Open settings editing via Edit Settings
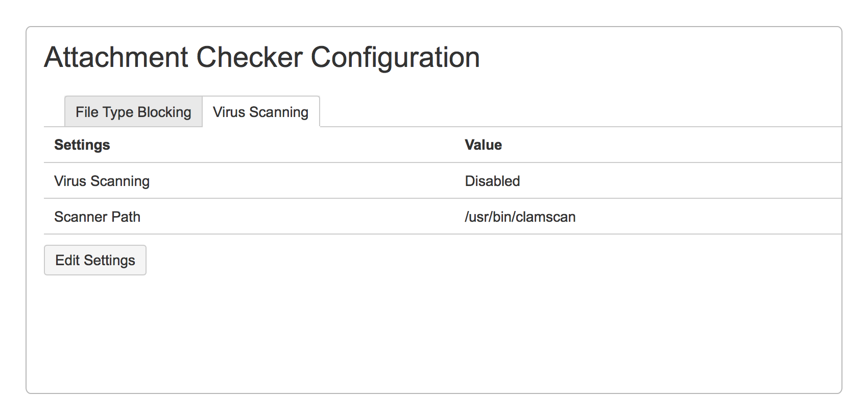This screenshot has width=868, height=419. 95,260
